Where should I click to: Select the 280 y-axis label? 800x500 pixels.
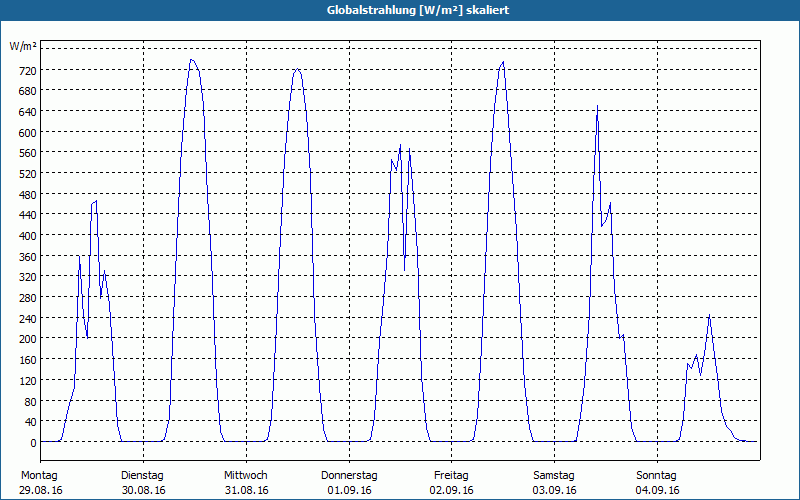tap(28, 298)
